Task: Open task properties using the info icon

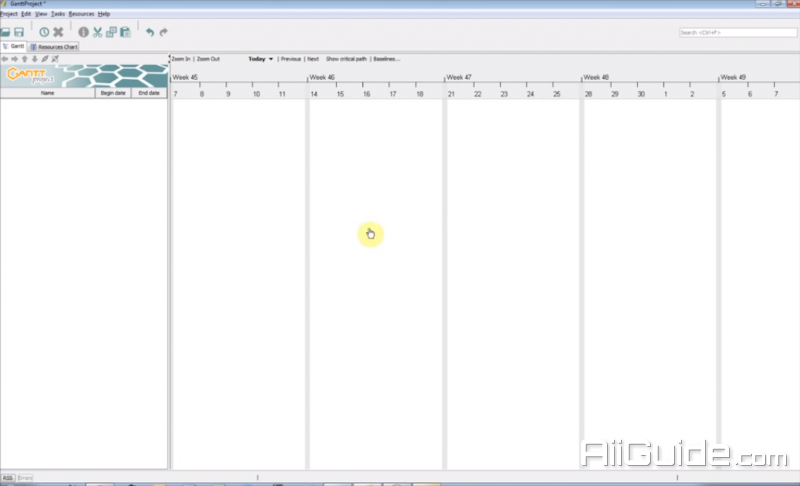Action: [x=83, y=32]
